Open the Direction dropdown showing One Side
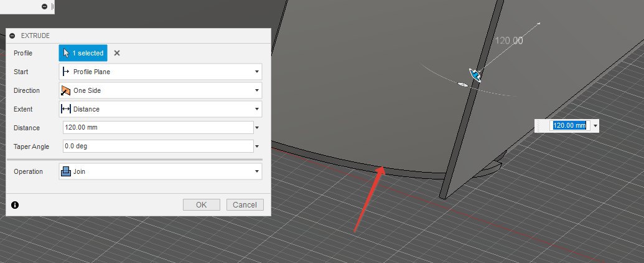 tap(161, 90)
